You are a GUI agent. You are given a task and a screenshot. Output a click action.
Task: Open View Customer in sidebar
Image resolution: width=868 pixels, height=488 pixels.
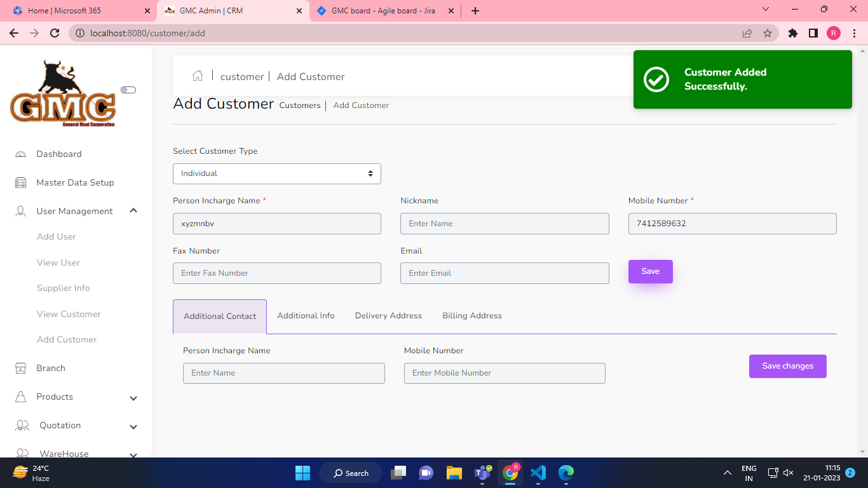69,314
